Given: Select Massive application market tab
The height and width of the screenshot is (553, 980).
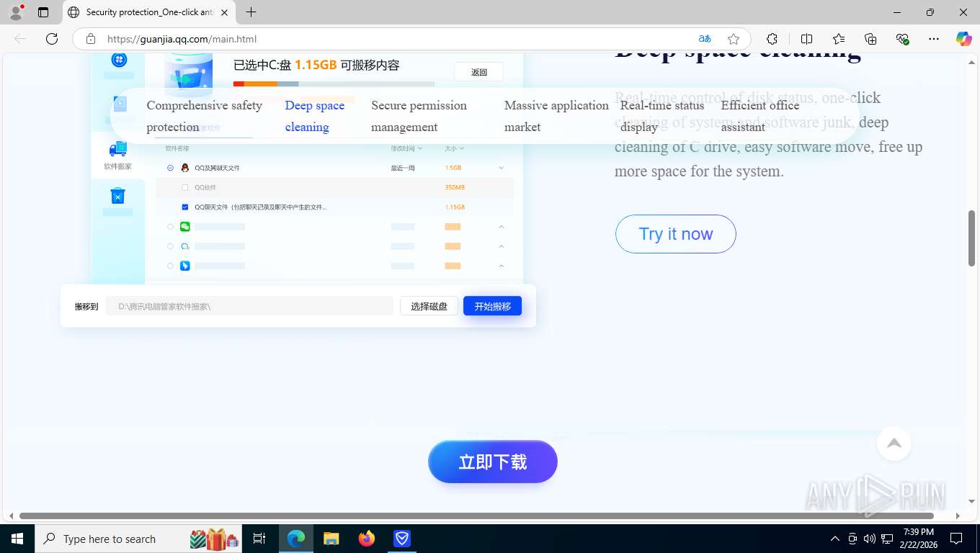Looking at the screenshot, I should click(556, 116).
